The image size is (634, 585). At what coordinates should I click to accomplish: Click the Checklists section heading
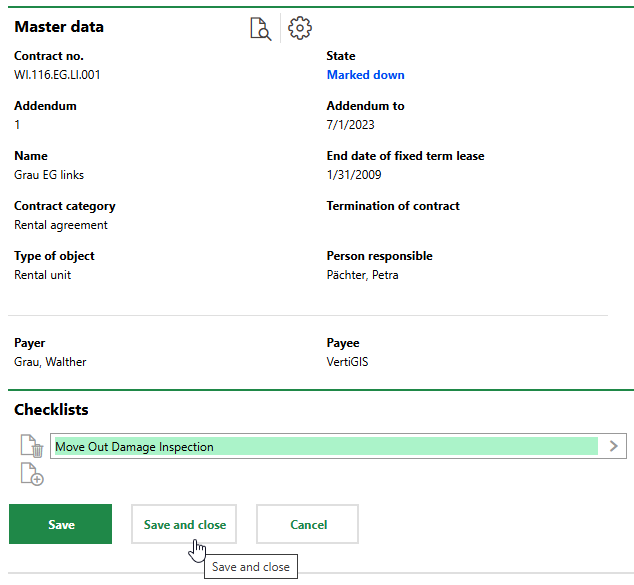click(51, 410)
